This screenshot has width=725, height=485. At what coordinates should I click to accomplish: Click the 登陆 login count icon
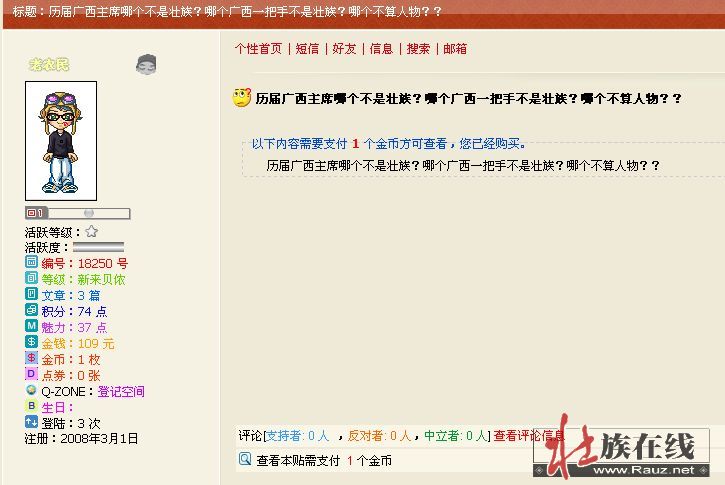[x=31, y=423]
